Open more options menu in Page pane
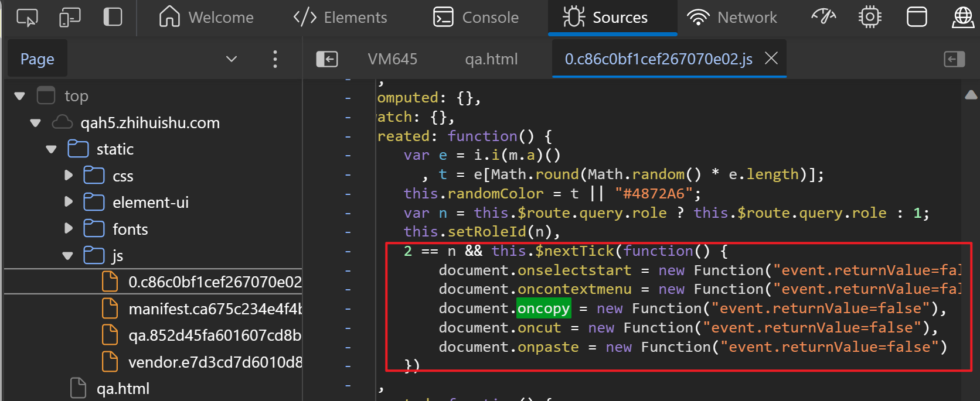 pos(275,59)
